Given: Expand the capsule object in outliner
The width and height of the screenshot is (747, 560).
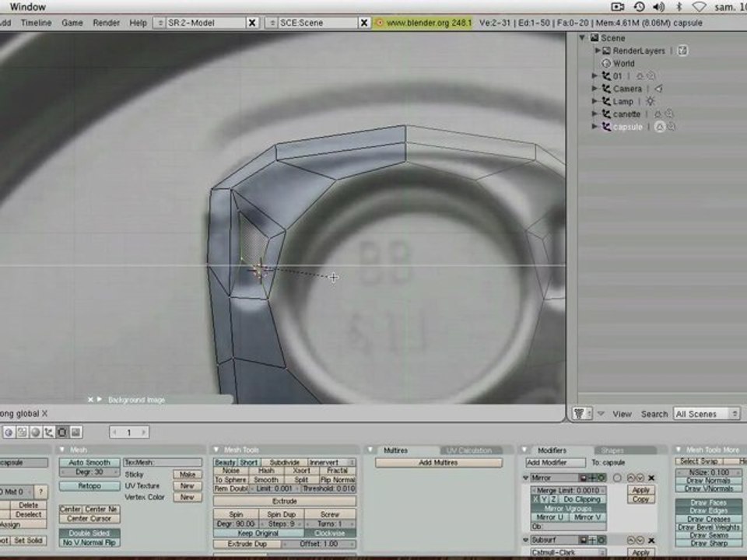Looking at the screenshot, I should (594, 127).
